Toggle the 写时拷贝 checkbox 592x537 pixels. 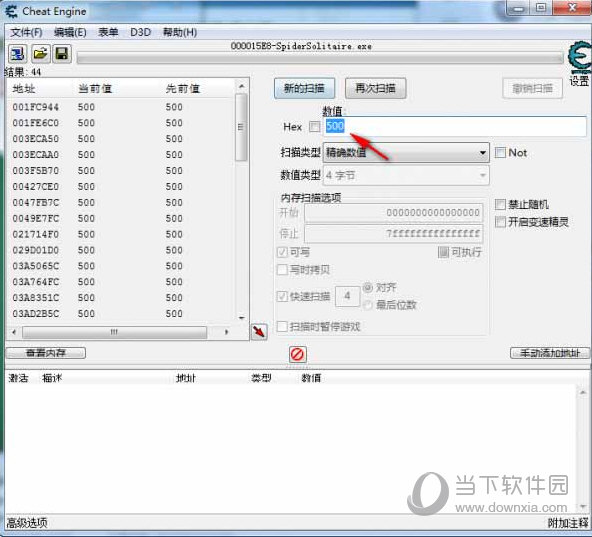click(x=282, y=270)
